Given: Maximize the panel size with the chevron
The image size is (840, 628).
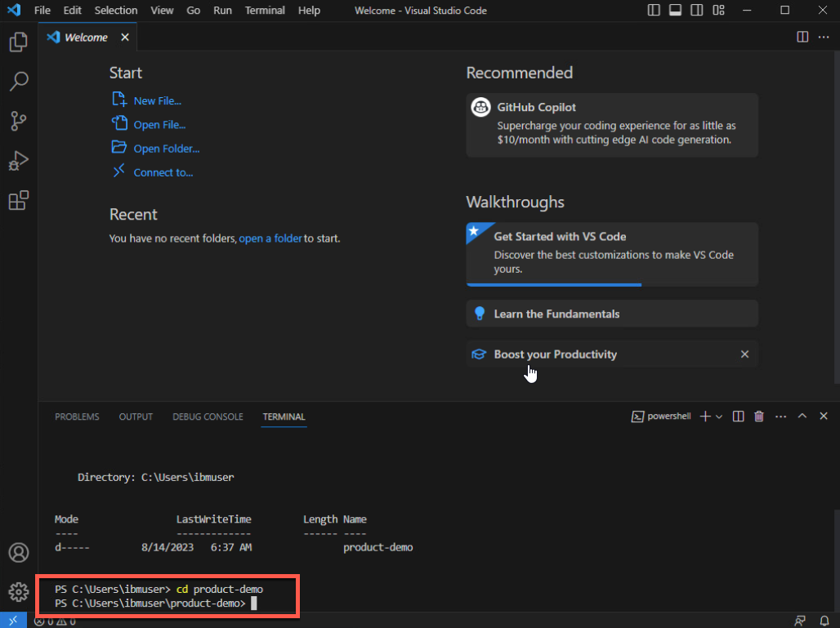Looking at the screenshot, I should (802, 416).
